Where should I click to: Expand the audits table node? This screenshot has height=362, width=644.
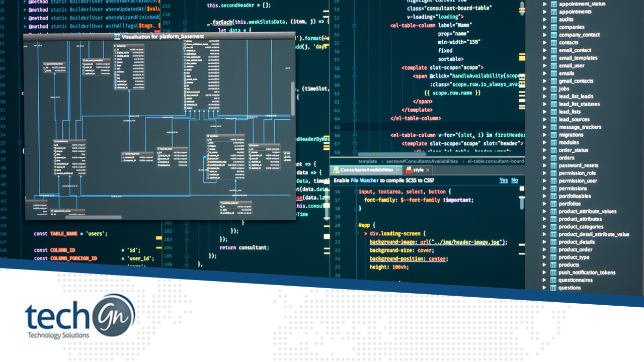click(545, 19)
